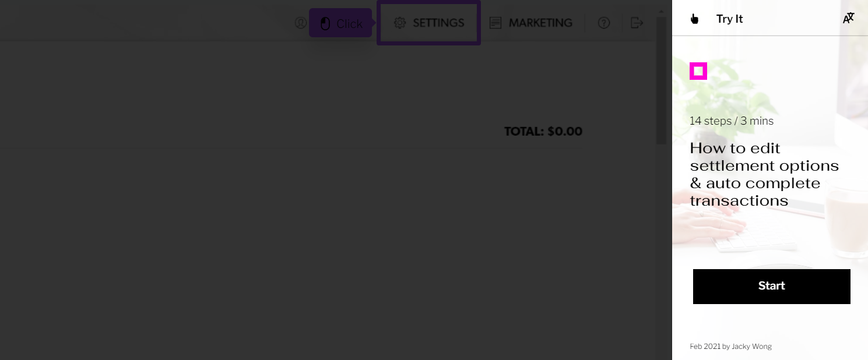The image size is (868, 360).
Task: Click the settlement options tutorial title
Action: (764, 174)
